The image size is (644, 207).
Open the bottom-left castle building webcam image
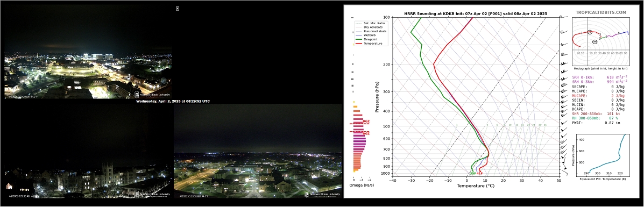click(88, 151)
